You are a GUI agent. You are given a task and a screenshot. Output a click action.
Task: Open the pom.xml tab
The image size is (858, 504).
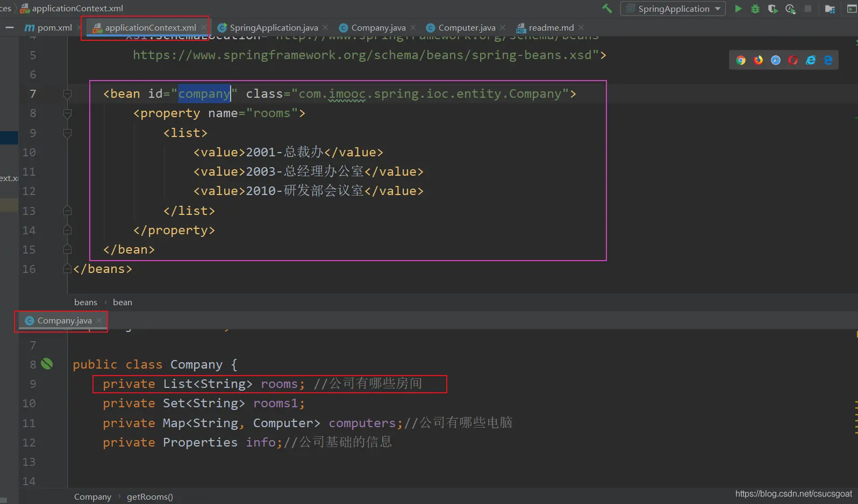54,27
